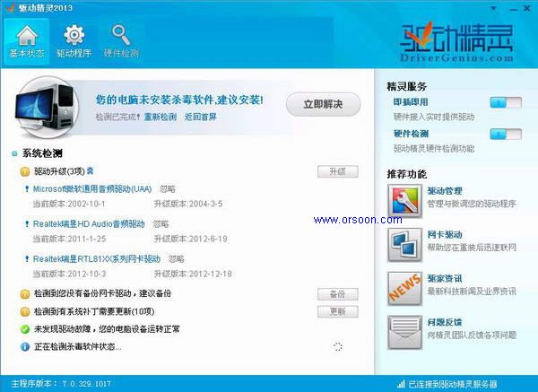Image resolution: width=538 pixels, height=392 pixels.
Task: Click the warning icon beside 备份网卡驱动 message
Action: click(x=25, y=294)
